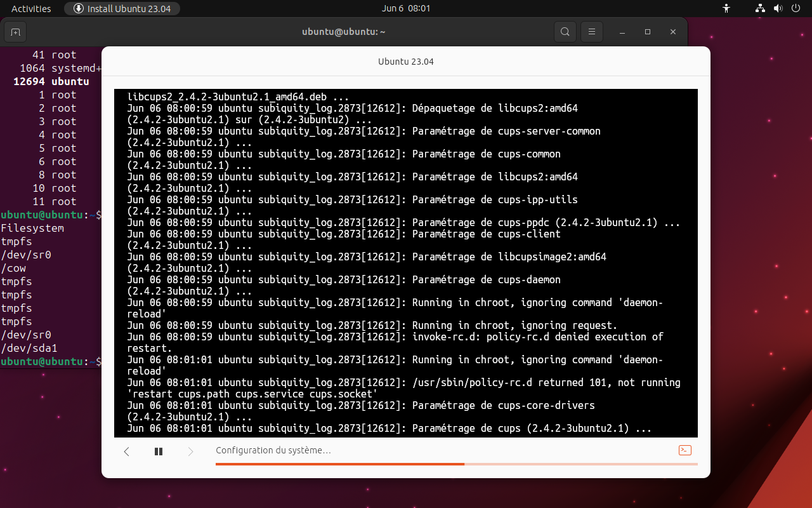Image resolution: width=812 pixels, height=508 pixels.
Task: Open power menu icon in top bar
Action: coord(796,8)
